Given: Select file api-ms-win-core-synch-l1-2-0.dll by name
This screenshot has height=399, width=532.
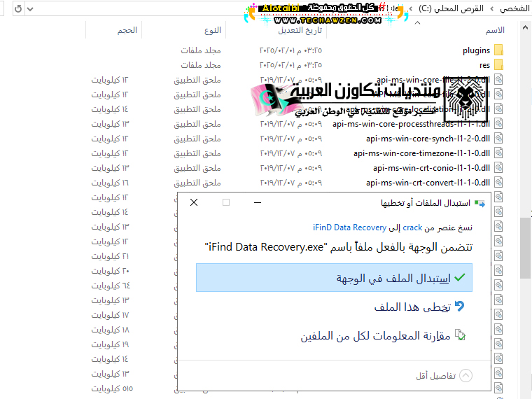Looking at the screenshot, I should 428,139.
